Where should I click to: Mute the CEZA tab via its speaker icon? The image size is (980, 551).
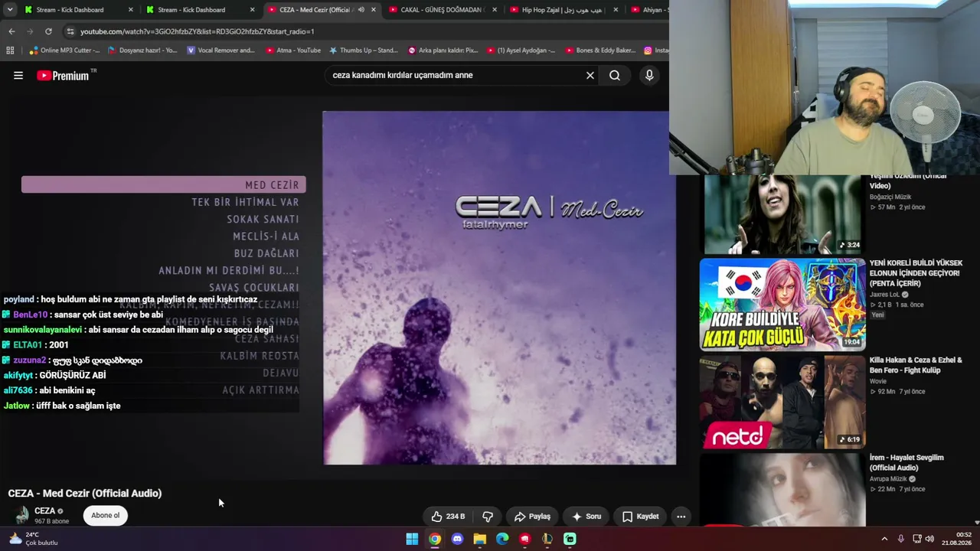pos(361,10)
